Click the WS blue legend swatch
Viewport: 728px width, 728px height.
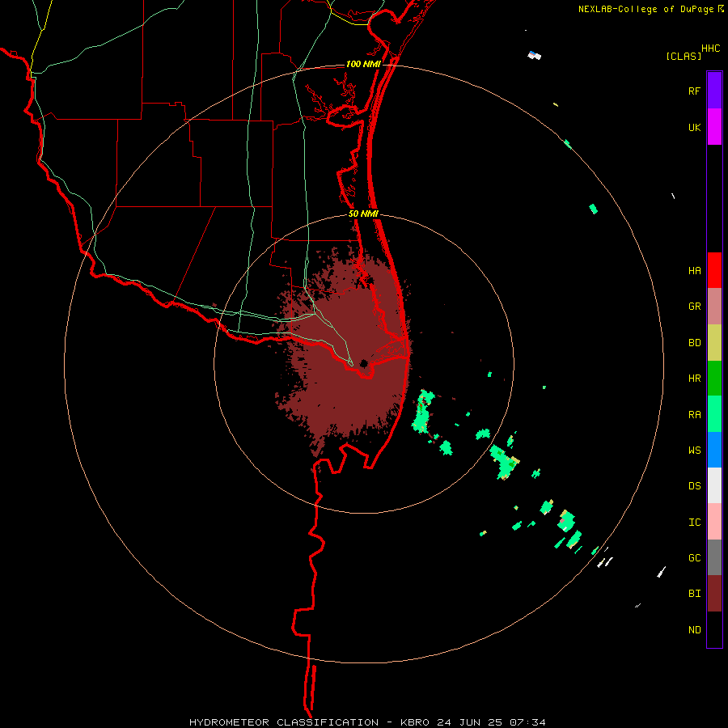[x=714, y=450]
